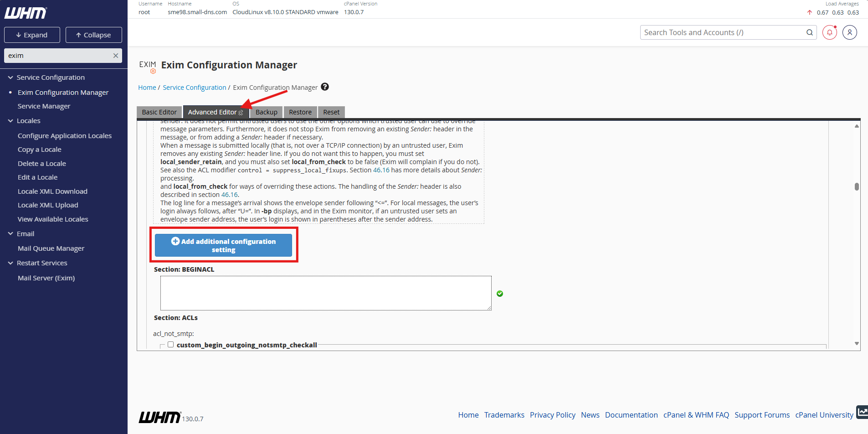Open footer Documentation link

[x=632, y=415]
